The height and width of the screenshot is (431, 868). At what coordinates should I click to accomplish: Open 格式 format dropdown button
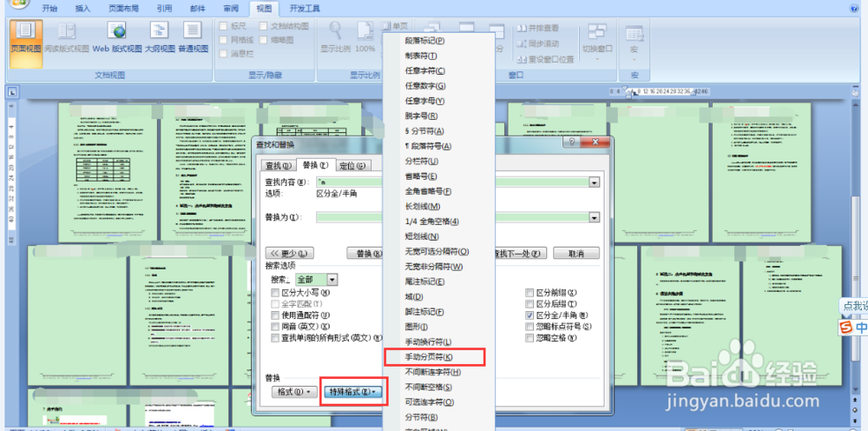pos(294,392)
